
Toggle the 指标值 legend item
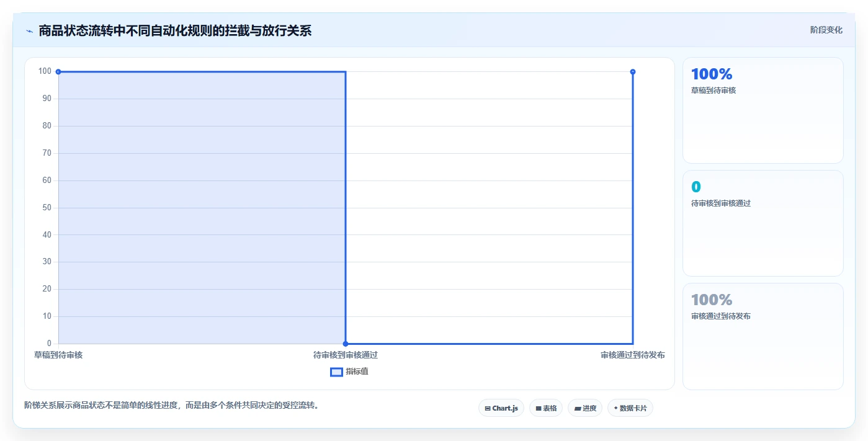click(x=349, y=372)
